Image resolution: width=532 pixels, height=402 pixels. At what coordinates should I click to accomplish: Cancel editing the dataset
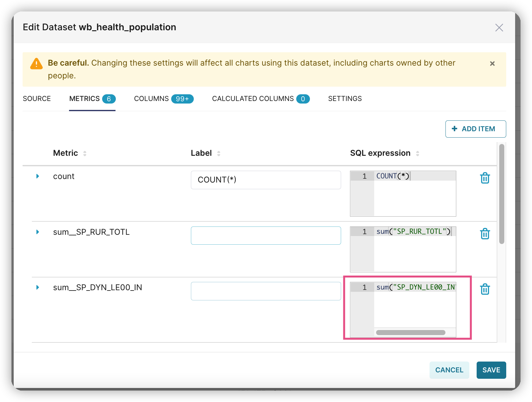click(449, 370)
